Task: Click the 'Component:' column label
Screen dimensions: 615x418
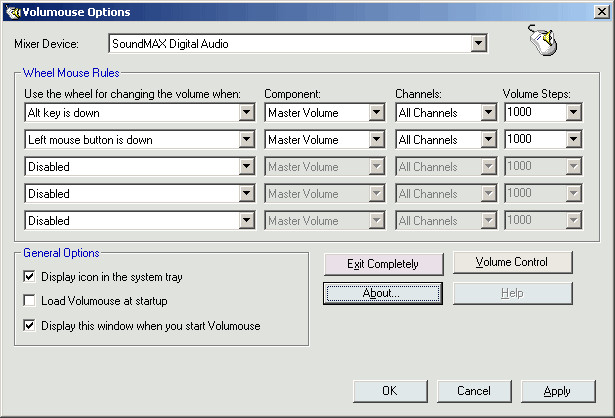Action: 293,94
